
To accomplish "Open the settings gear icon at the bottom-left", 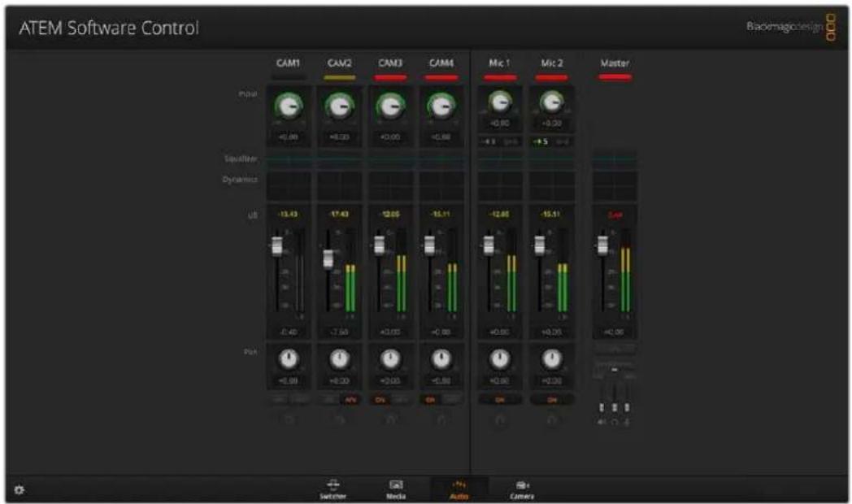I will coord(19,490).
